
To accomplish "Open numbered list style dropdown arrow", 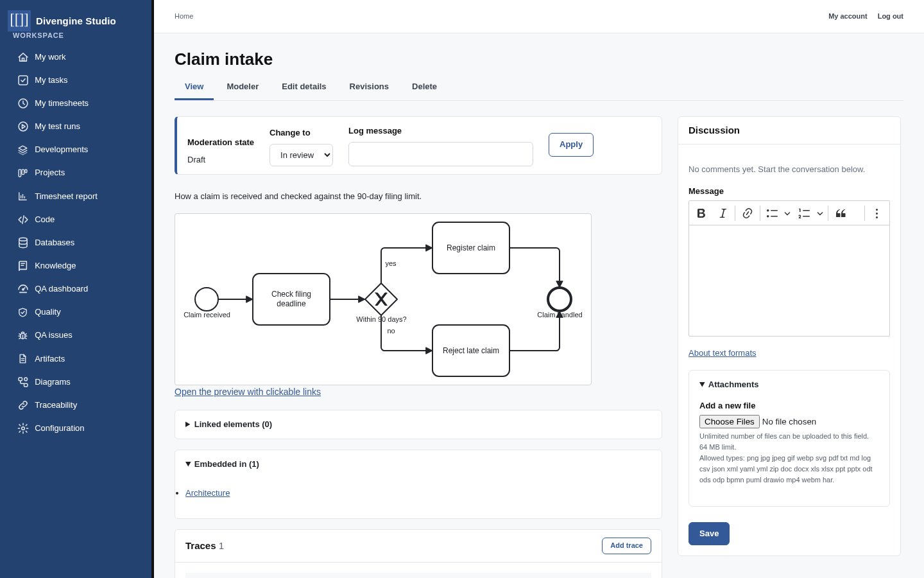I will pos(819,213).
